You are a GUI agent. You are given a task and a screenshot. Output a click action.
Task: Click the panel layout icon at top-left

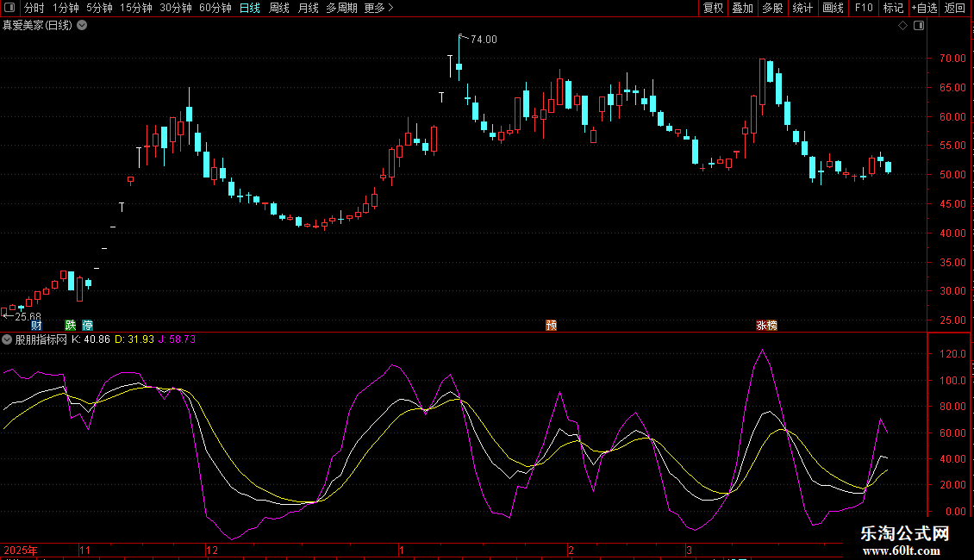[x=11, y=8]
